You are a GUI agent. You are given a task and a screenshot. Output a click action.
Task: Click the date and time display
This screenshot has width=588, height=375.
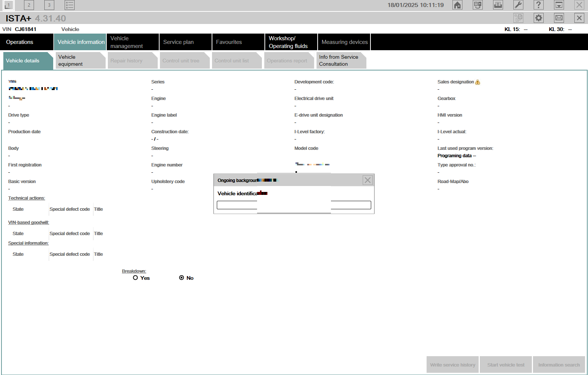[416, 5]
